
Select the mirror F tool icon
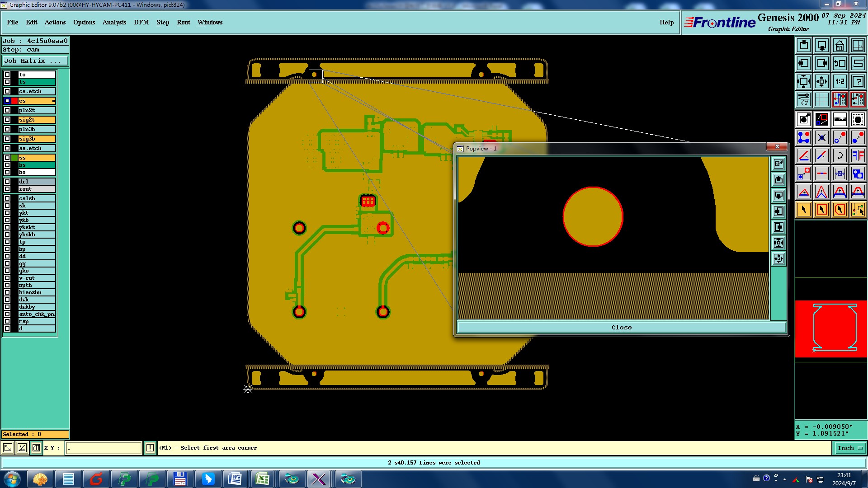coord(858,155)
